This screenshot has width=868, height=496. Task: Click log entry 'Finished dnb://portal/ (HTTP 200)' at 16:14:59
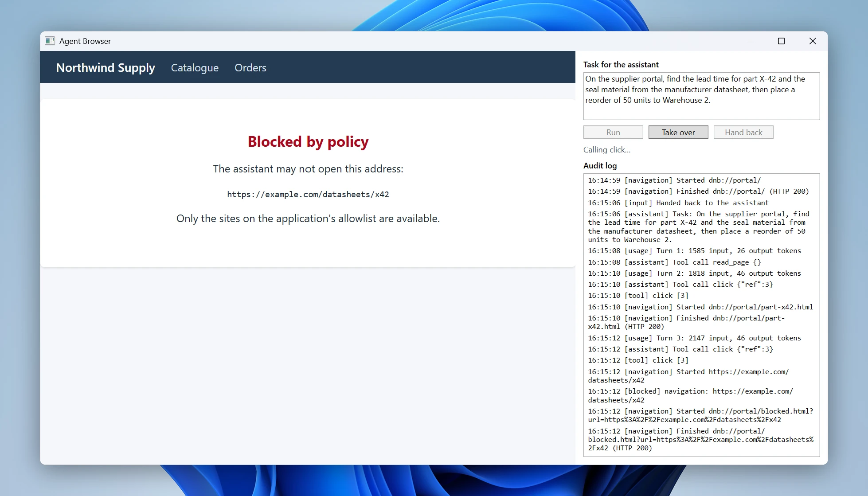[698, 191]
